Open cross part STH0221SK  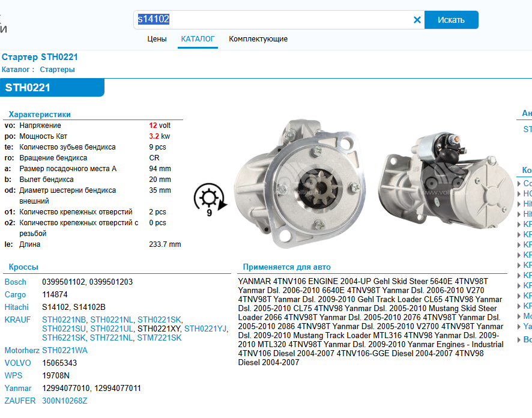(159, 320)
